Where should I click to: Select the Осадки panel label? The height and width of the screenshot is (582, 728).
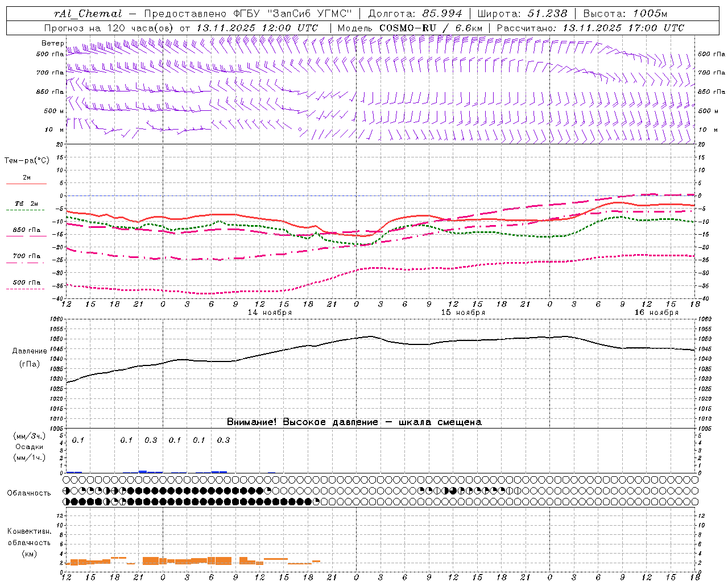pos(30,447)
